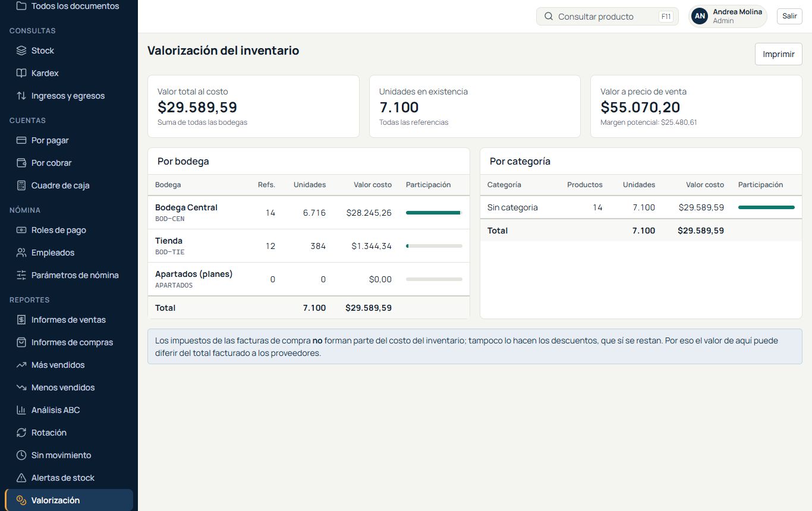Open the Stock menu item
Screen dimensions: 812x511
pos(69,51)
